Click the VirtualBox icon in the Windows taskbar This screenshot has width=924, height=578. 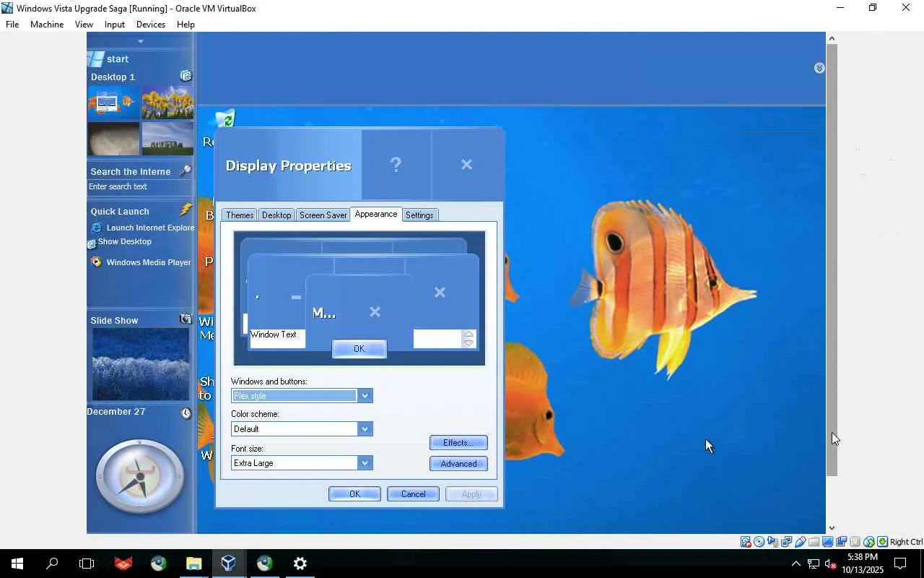(x=228, y=564)
